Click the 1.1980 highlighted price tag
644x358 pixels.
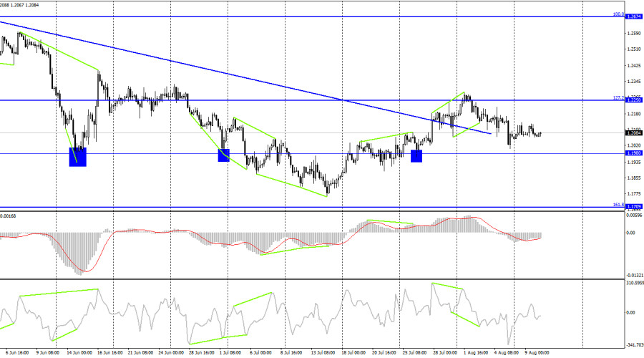coord(634,153)
